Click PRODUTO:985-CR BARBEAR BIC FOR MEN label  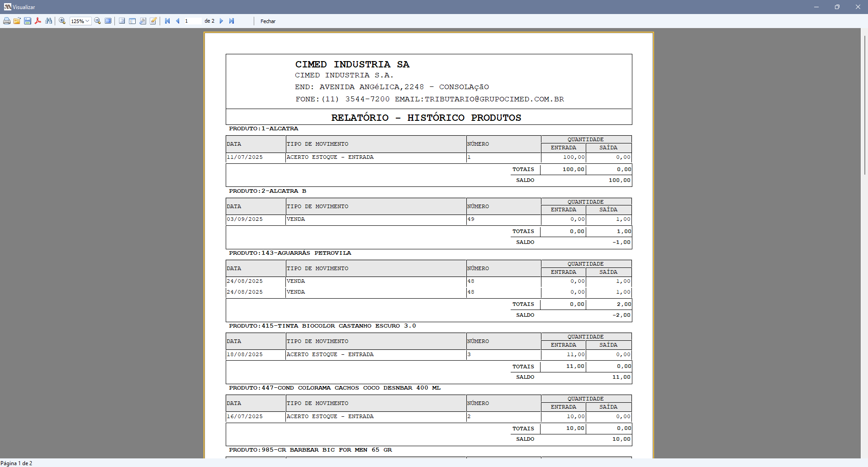click(310, 450)
